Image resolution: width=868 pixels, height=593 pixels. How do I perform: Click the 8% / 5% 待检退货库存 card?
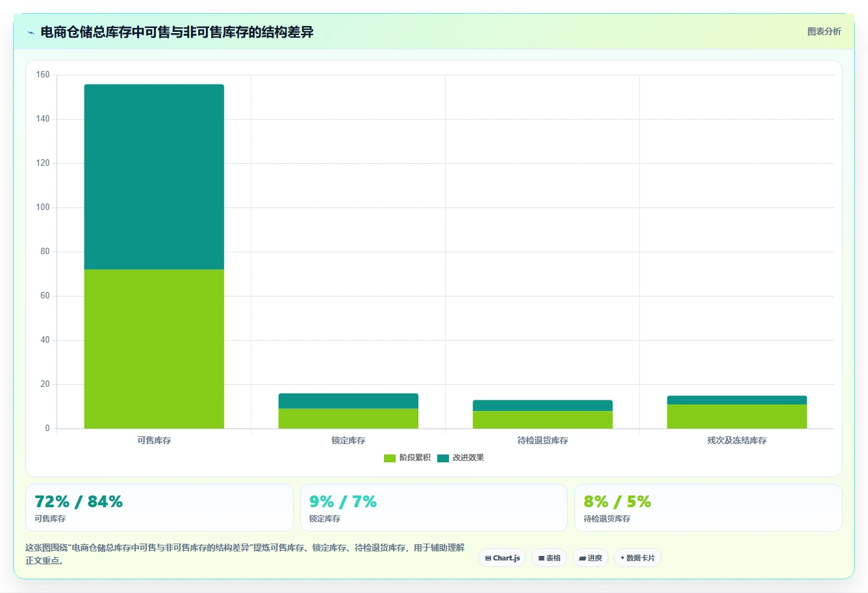708,508
